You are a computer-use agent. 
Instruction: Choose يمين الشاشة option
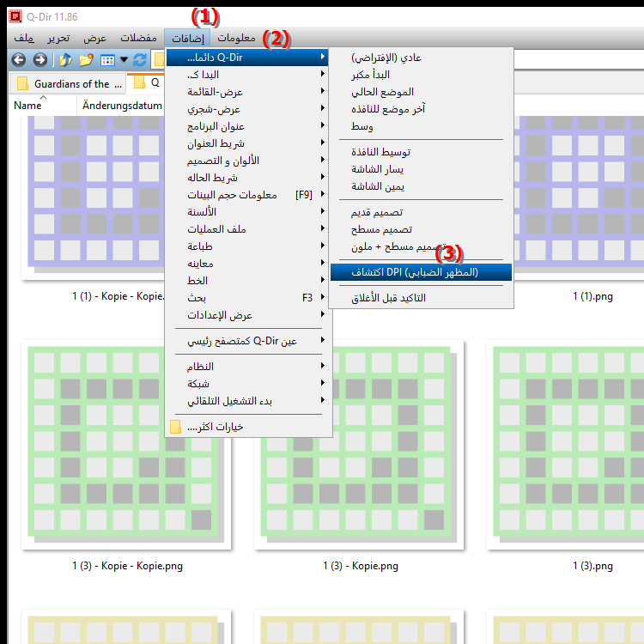[x=421, y=186]
